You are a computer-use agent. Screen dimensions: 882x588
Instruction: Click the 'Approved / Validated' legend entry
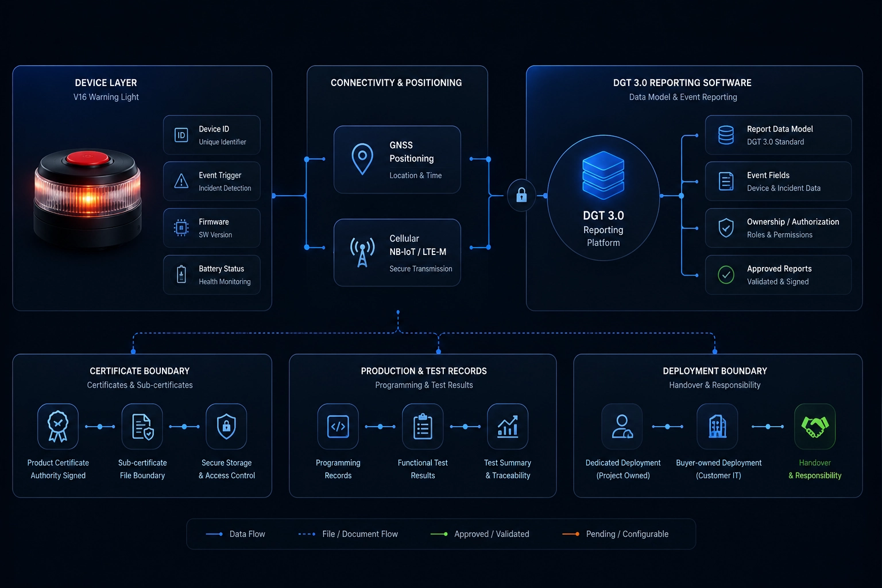pos(480,534)
